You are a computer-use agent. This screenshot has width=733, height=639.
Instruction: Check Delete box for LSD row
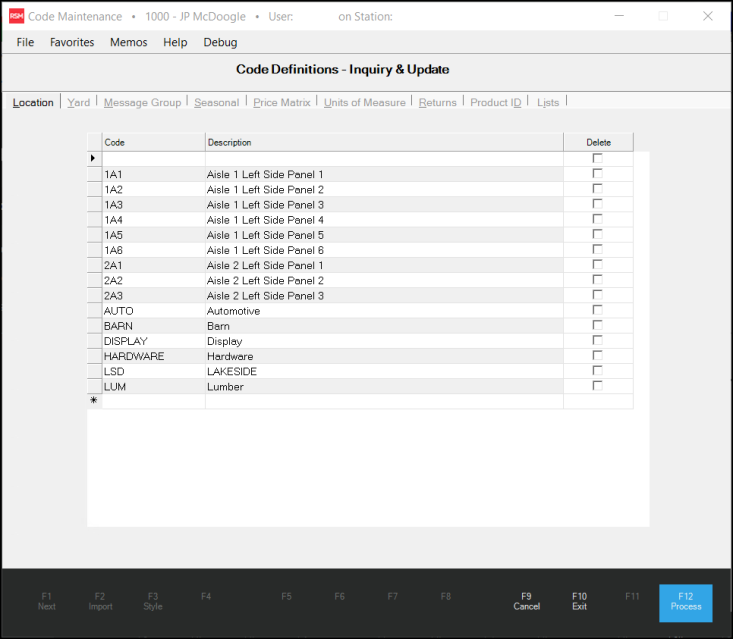pyautogui.click(x=597, y=370)
